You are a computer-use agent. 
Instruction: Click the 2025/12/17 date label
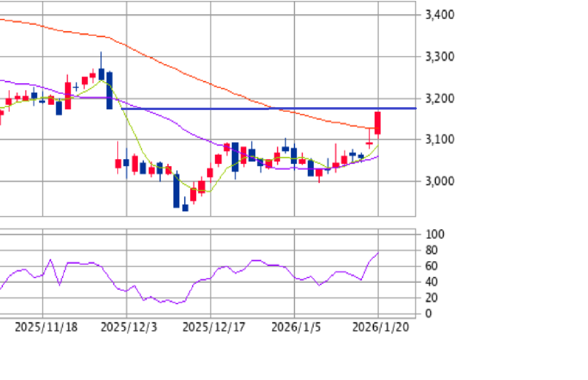click(x=213, y=327)
